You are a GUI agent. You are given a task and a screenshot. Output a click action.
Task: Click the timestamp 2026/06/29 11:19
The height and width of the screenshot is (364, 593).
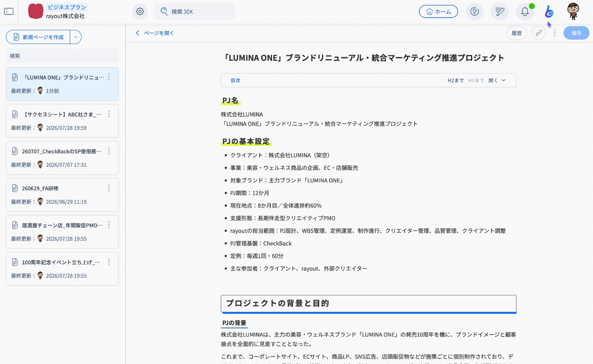66,202
